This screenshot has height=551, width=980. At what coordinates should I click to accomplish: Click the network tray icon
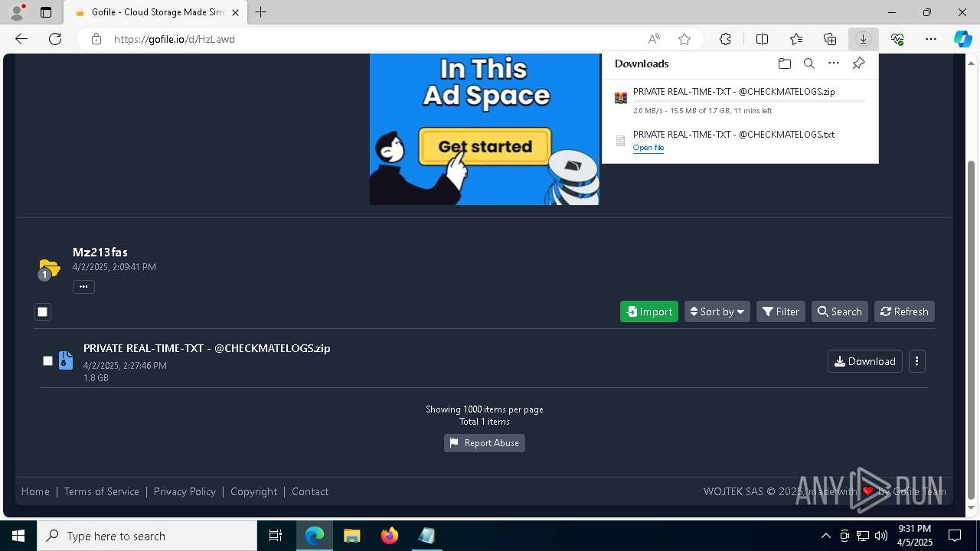coord(863,536)
